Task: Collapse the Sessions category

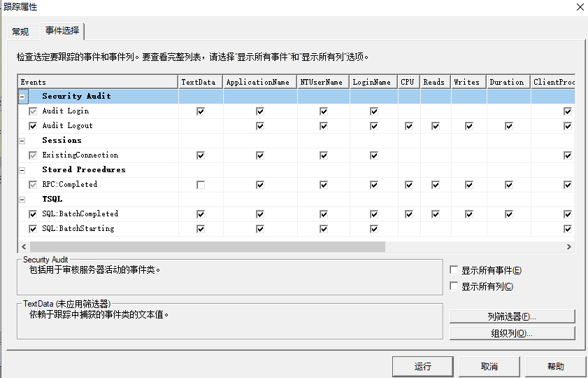Action: pos(22,141)
